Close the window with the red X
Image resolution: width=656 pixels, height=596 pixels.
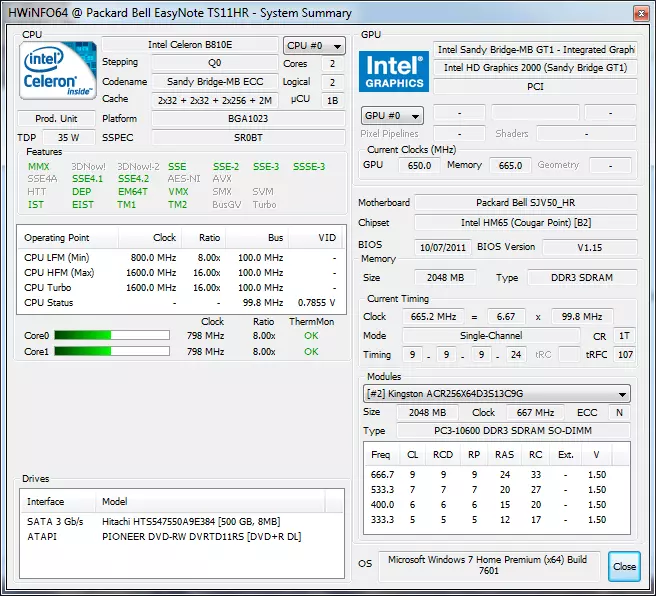[641, 13]
